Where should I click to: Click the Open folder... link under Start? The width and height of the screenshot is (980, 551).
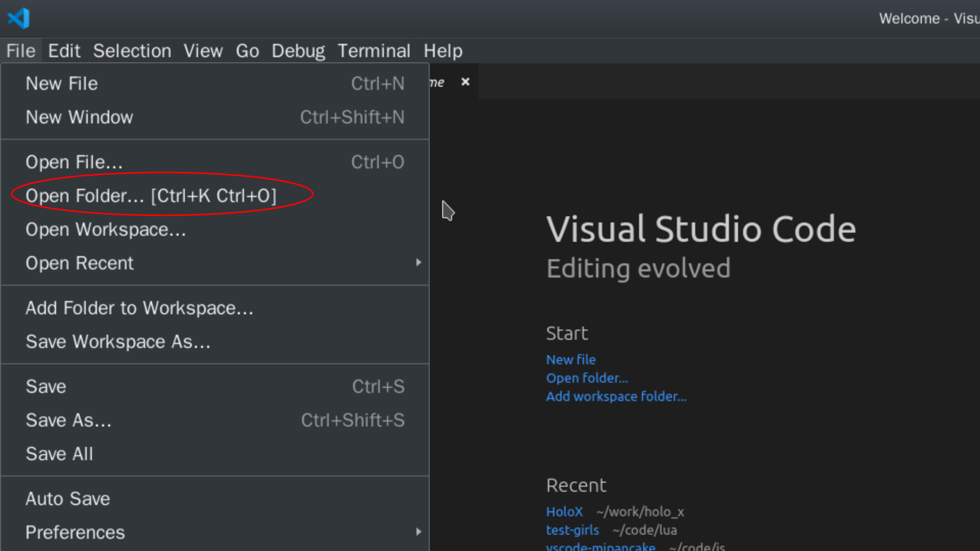point(587,378)
